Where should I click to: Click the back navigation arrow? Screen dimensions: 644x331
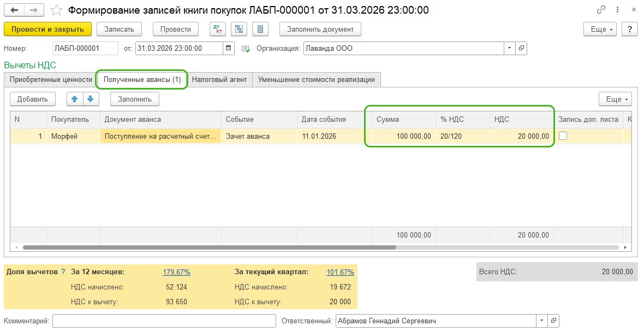(14, 10)
